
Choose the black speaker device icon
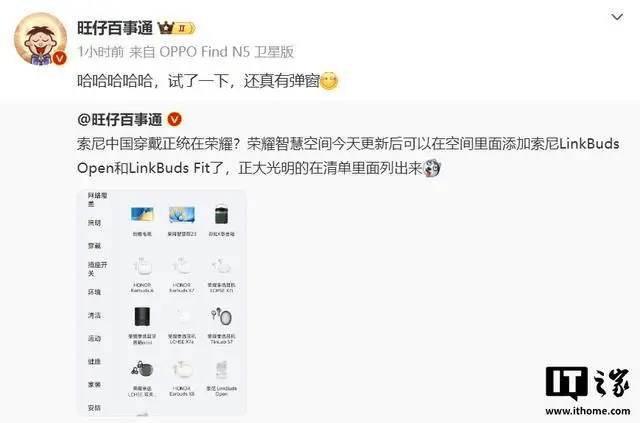[x=142, y=317]
